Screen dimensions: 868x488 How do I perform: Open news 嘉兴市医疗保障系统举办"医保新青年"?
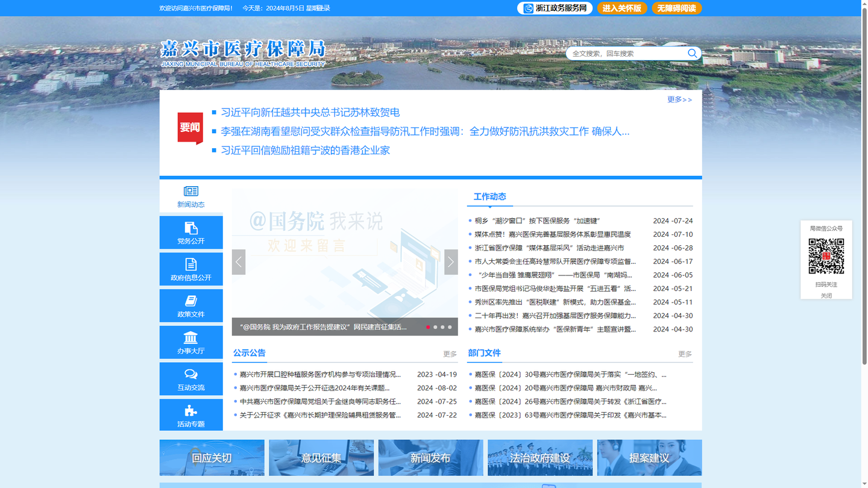click(x=555, y=329)
